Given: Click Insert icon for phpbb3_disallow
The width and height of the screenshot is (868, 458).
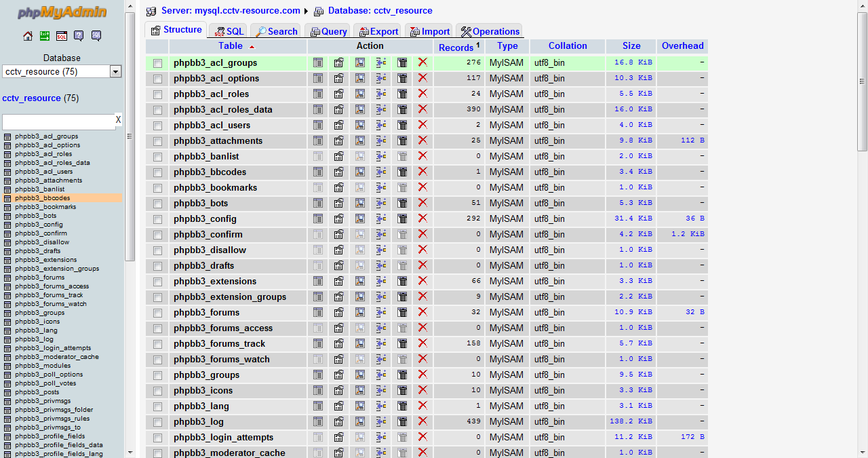Looking at the screenshot, I should (381, 250).
